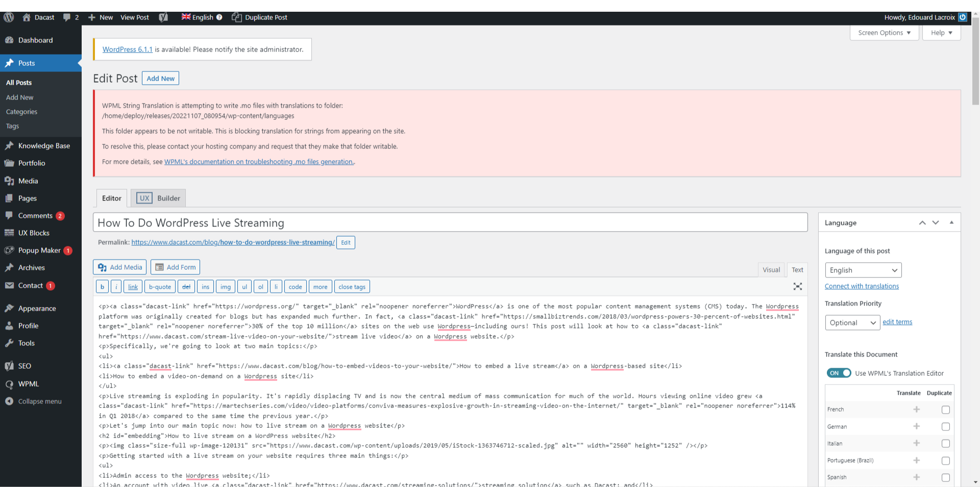The height and width of the screenshot is (487, 980).
Task: Click the Yoast SEO icon in the top toolbar
Action: coord(163,17)
